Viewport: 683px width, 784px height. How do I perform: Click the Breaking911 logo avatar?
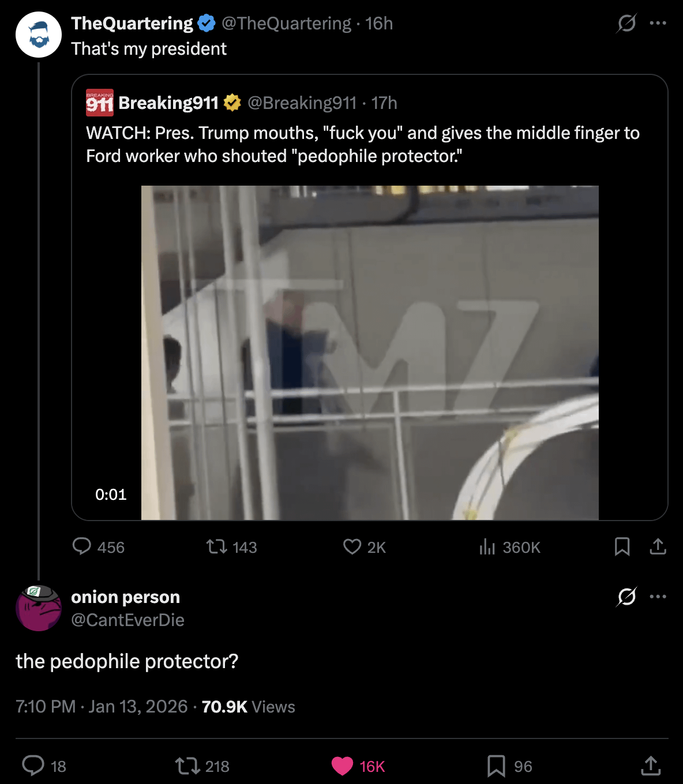coord(99,103)
